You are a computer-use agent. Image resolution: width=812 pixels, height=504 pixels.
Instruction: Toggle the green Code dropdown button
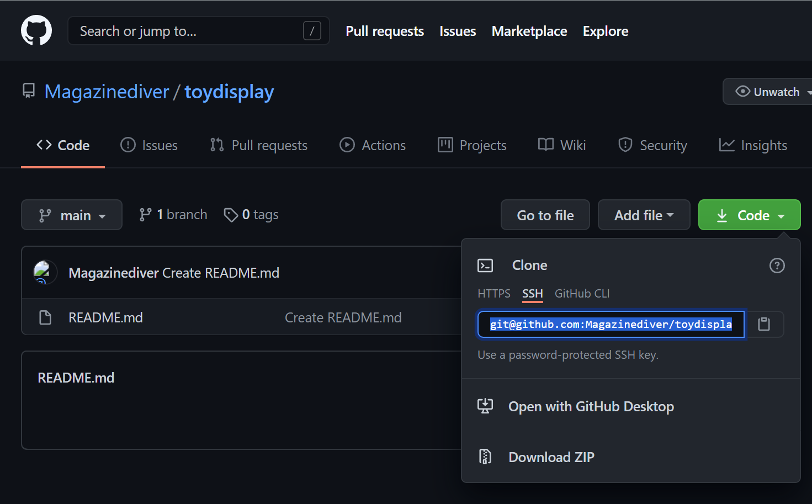tap(750, 215)
